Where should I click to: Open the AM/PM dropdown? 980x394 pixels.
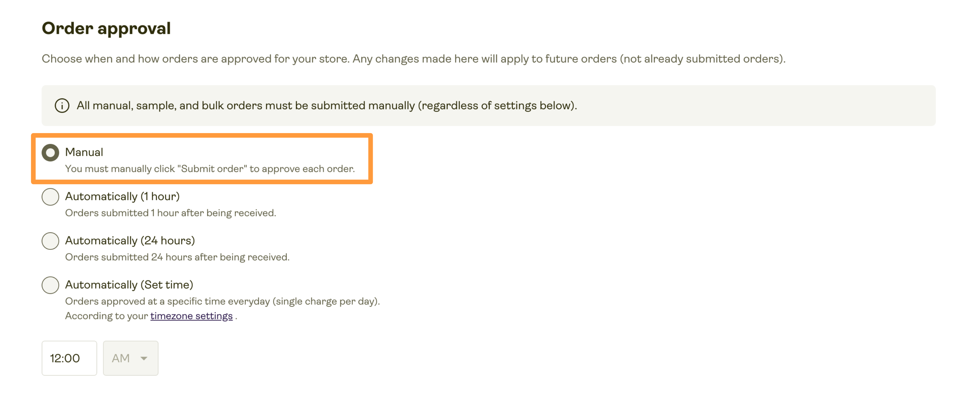click(x=130, y=358)
